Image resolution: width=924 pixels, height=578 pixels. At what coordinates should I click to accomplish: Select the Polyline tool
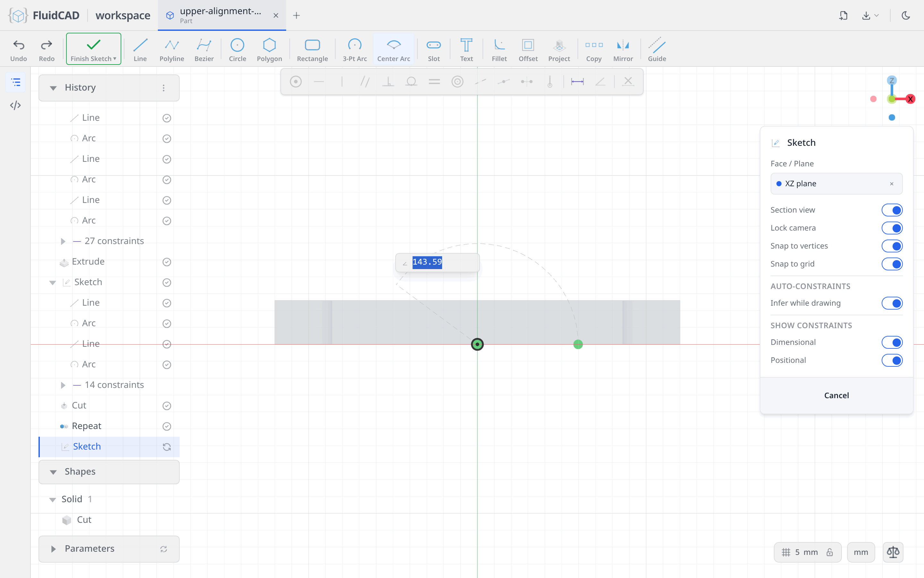[x=171, y=49]
